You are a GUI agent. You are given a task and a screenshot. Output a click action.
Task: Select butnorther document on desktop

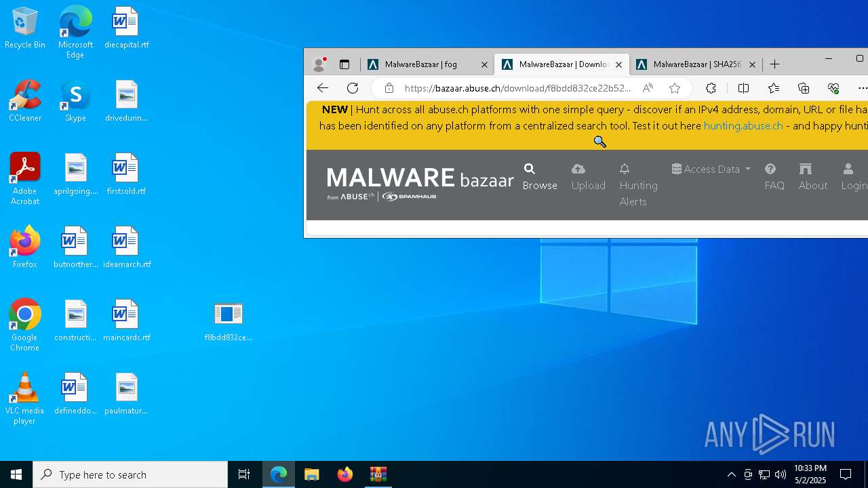click(x=75, y=247)
